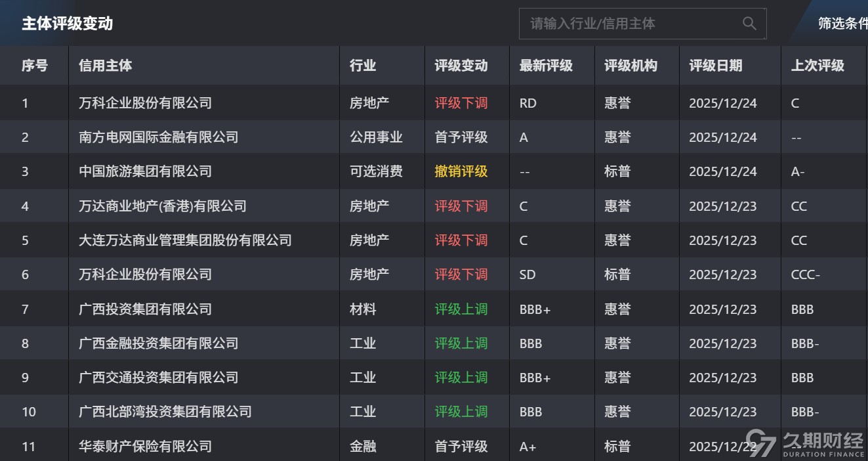Click the search magnifier icon
This screenshot has width=868, height=461.
tap(749, 24)
